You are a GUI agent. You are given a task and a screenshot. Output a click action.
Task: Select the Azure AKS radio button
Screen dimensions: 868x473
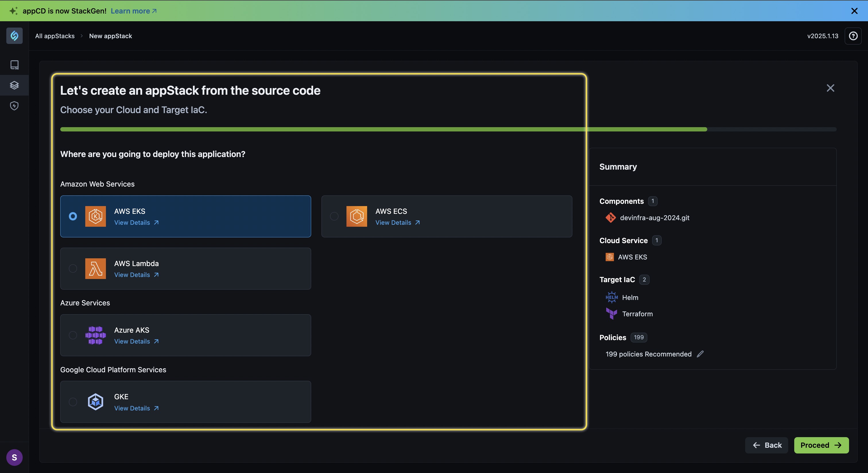tap(73, 335)
